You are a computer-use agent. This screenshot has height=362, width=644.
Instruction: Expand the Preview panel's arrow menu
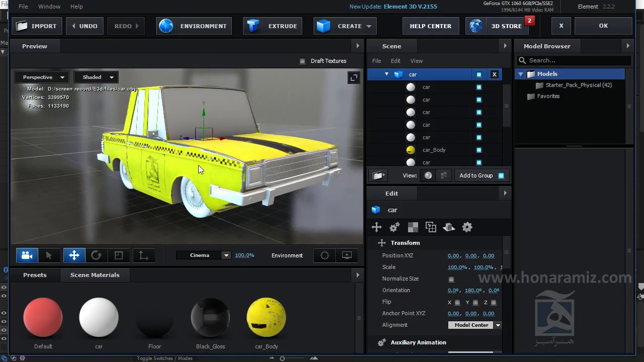coord(358,46)
